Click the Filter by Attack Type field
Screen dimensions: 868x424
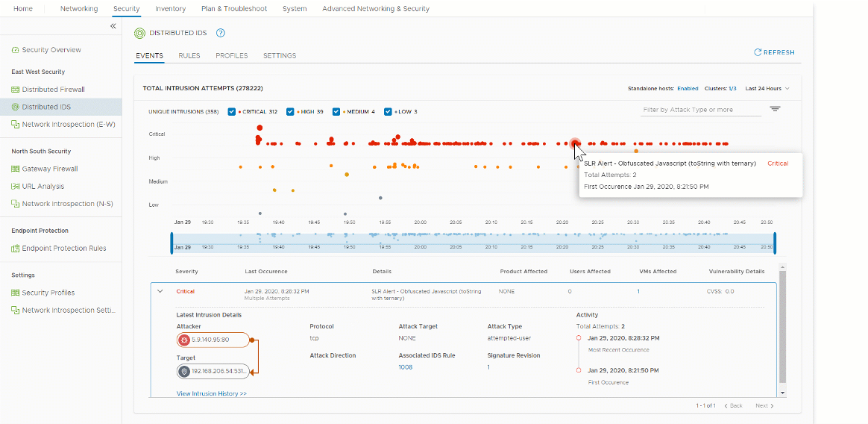(699, 110)
